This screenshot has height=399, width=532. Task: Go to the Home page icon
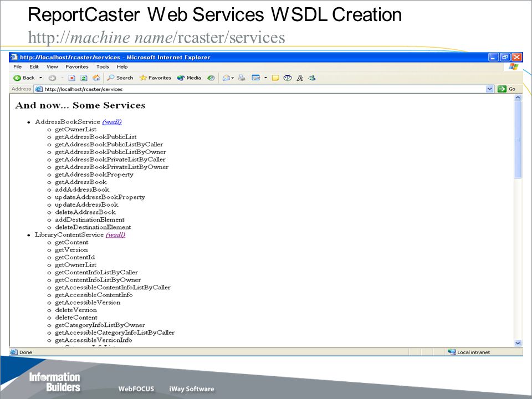tap(96, 78)
